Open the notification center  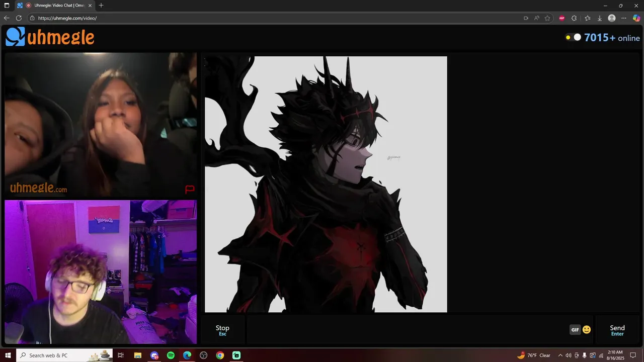[633, 355]
